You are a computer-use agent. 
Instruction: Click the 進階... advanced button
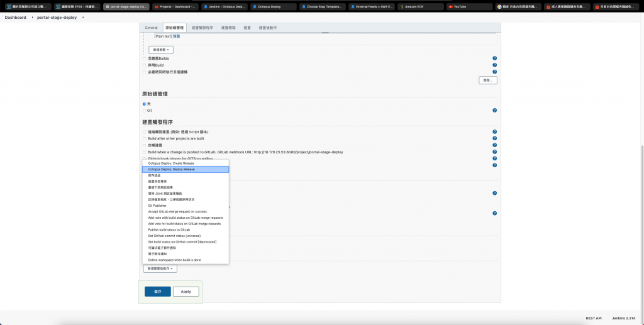[x=488, y=80]
